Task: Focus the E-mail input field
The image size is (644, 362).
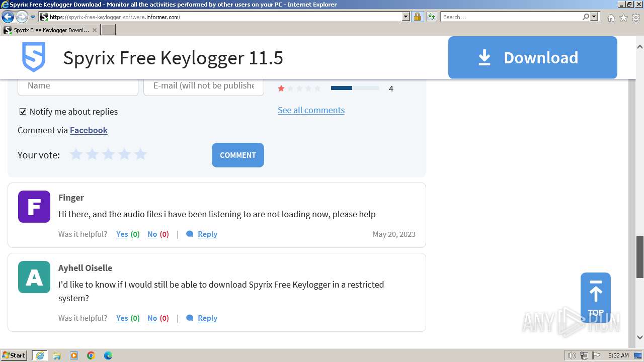Action: [x=204, y=86]
